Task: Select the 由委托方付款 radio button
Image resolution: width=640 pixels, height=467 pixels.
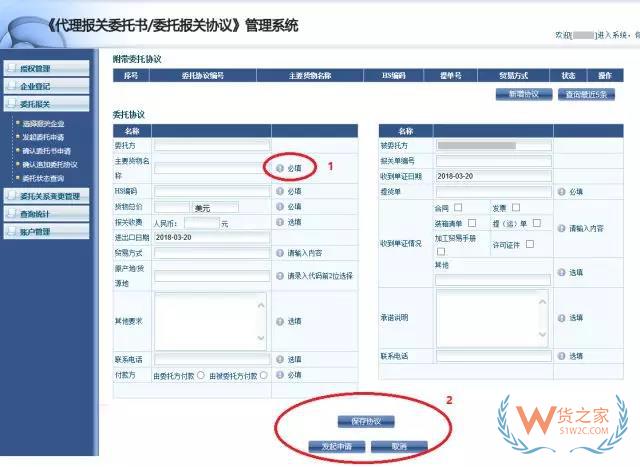Action: 201,375
